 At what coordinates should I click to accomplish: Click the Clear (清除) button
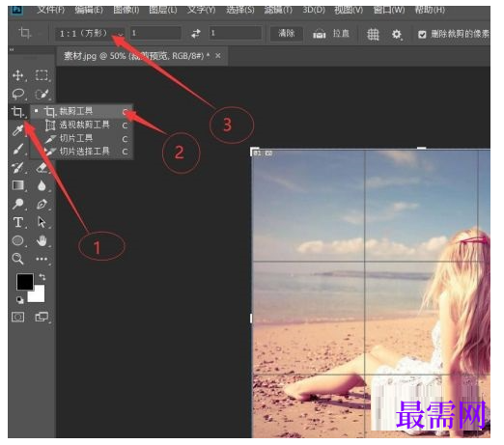[x=287, y=34]
